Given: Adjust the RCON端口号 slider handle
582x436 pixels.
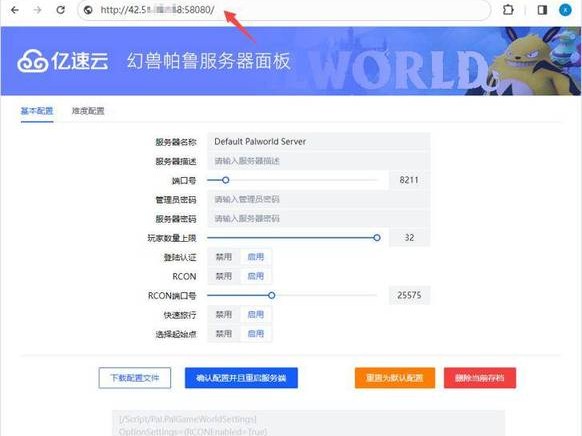Looking at the screenshot, I should point(272,295).
